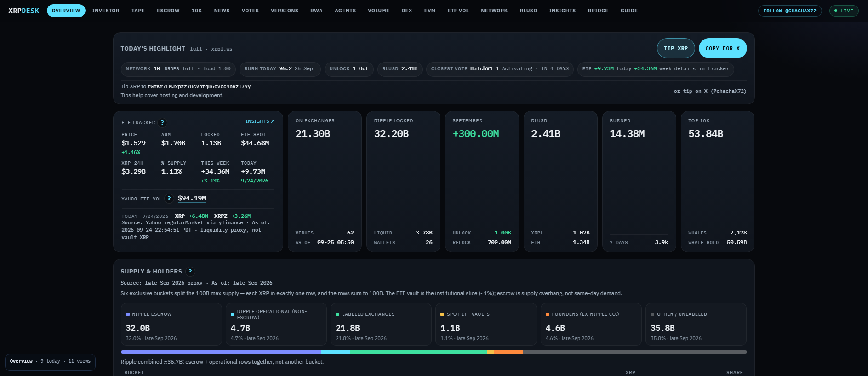Click the Ripple Escrow purple swatch
The width and height of the screenshot is (868, 376).
pyautogui.click(x=128, y=314)
